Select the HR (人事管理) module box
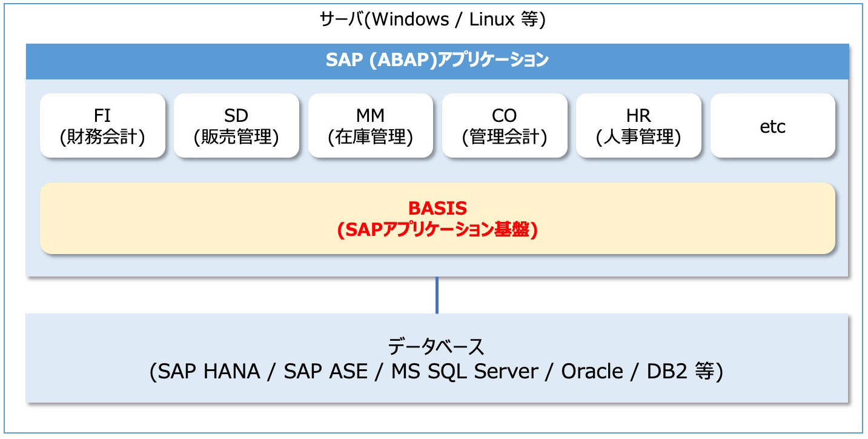Image resolution: width=868 pixels, height=439 pixels. (639, 125)
